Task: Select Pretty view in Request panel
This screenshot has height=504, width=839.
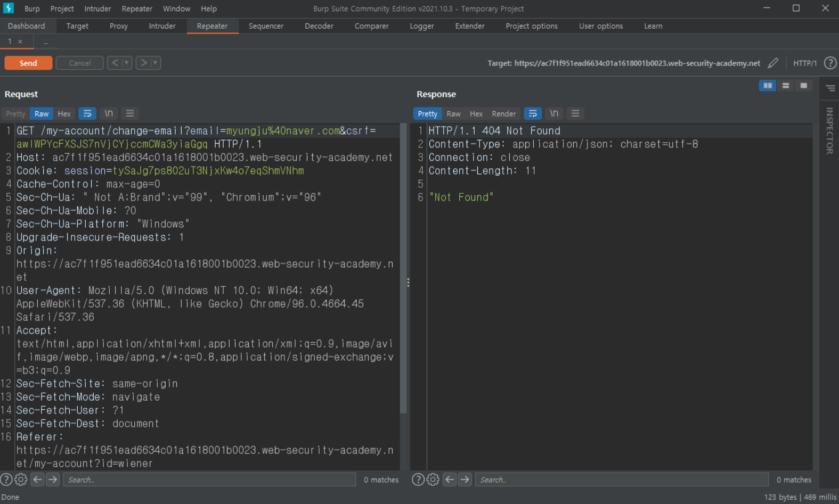Action: [x=15, y=113]
